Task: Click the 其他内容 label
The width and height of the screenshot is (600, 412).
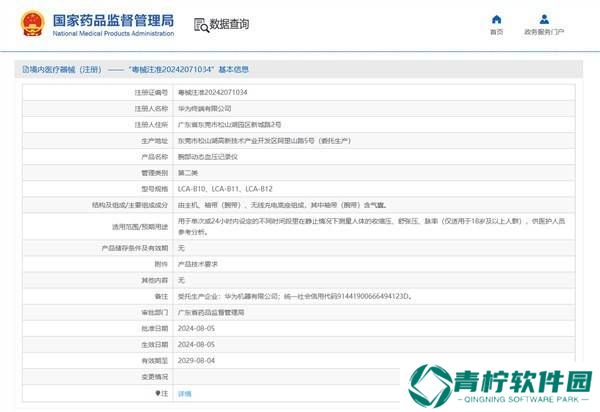Action: (155, 280)
